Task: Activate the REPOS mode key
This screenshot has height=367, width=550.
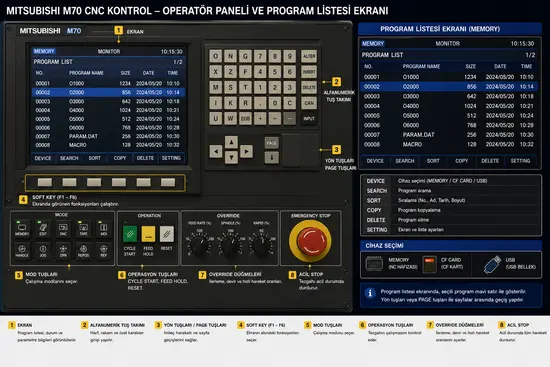Action: 83,250
